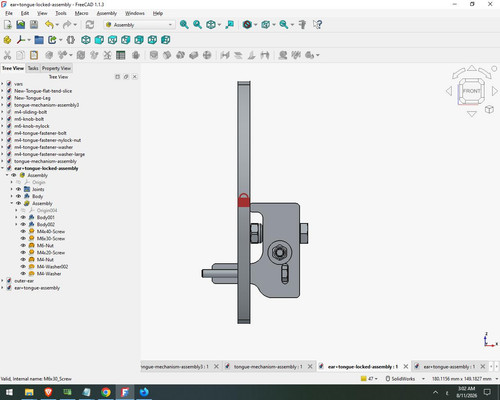This screenshot has height=400, width=500.
Task: Hide M4-Nut with its eye icon
Action: click(23, 259)
